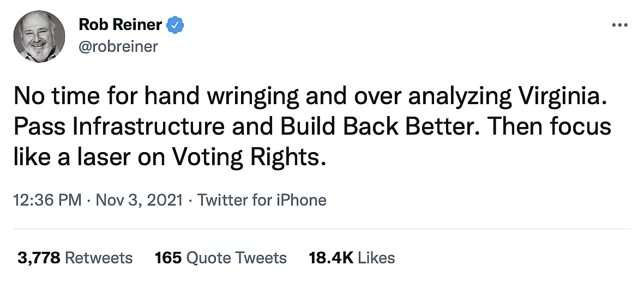Screen dimensions: 644x284
Task: Click the Nov 3, 2021 date
Action: (x=139, y=200)
